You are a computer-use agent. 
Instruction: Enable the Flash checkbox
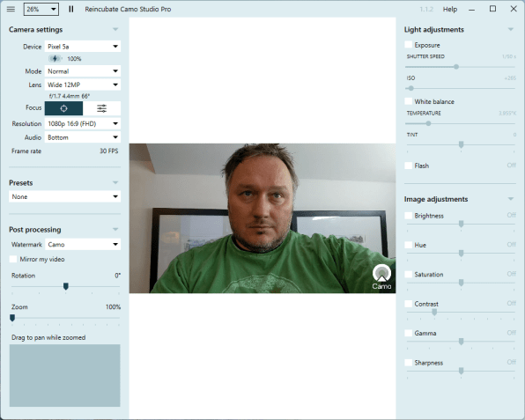pos(408,166)
